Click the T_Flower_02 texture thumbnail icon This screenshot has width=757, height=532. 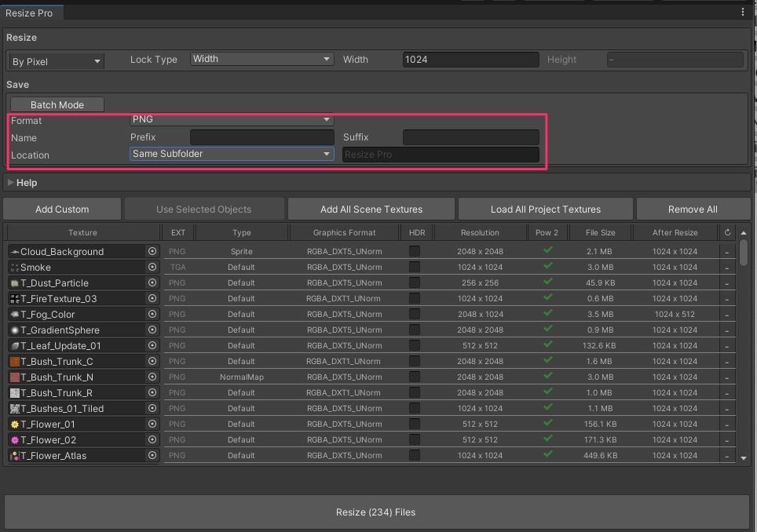coord(14,440)
